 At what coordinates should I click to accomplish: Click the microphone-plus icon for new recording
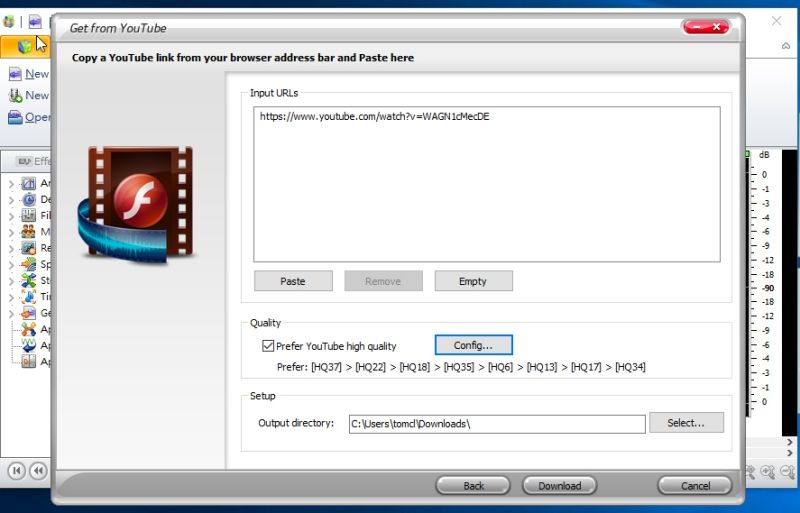(15, 95)
